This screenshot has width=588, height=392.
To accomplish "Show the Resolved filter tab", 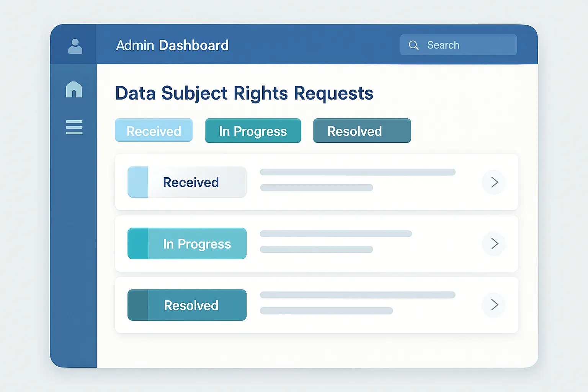I will click(x=362, y=131).
